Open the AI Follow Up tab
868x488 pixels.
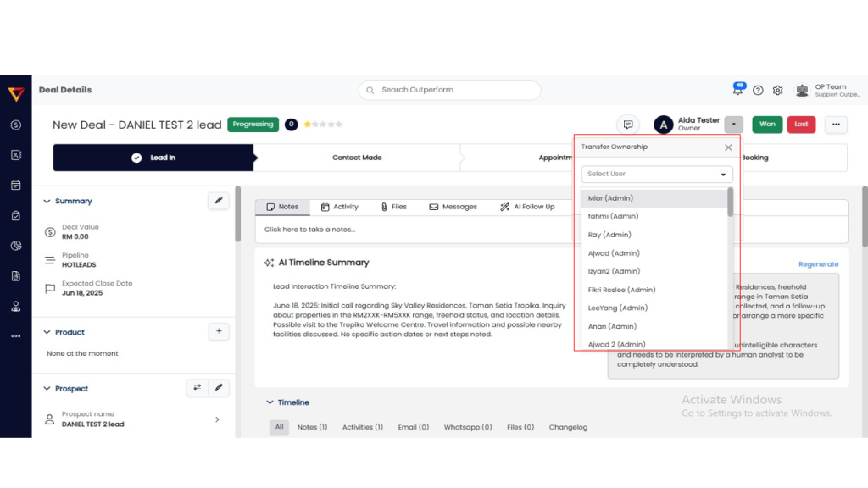527,207
